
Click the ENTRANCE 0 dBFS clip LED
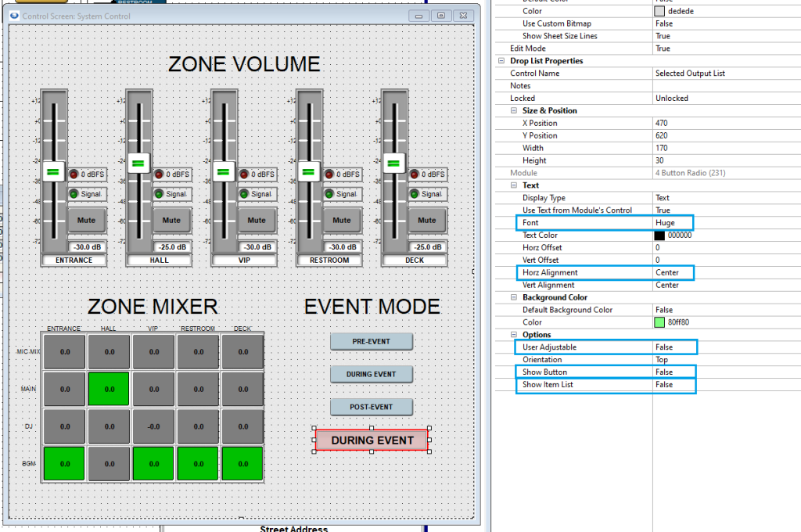point(74,174)
